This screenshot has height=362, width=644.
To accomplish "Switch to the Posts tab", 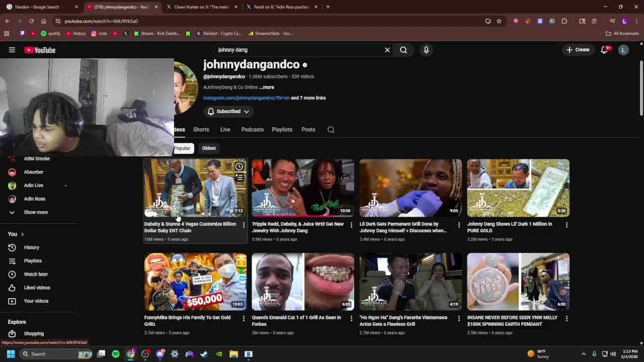I will (308, 129).
